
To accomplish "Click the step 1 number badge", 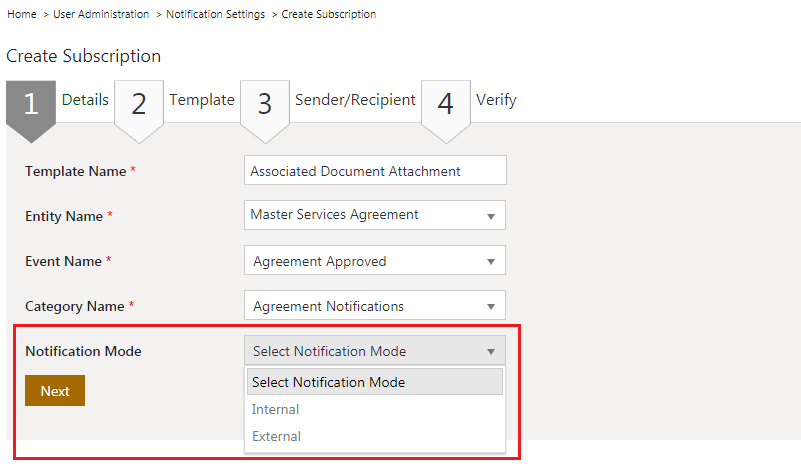I will 30,104.
